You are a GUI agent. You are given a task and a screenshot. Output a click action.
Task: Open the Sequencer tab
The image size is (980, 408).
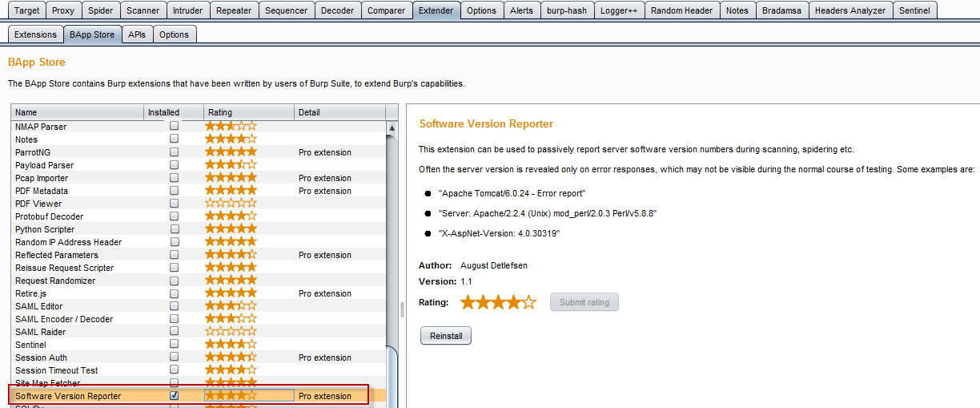pyautogui.click(x=286, y=10)
